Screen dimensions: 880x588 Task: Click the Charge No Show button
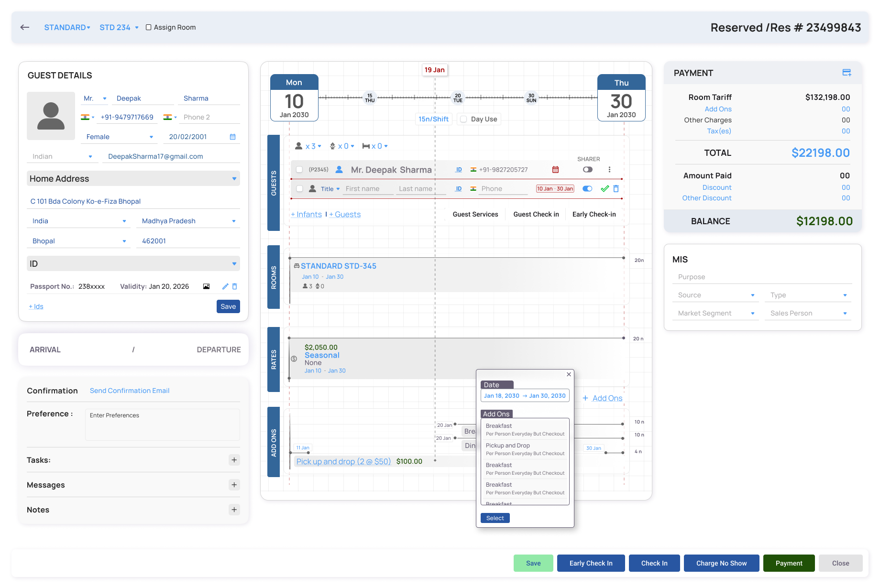[x=721, y=563]
